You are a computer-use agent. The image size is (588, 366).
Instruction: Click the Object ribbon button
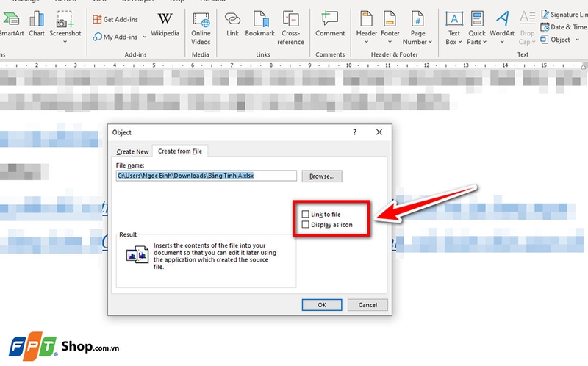(x=556, y=40)
